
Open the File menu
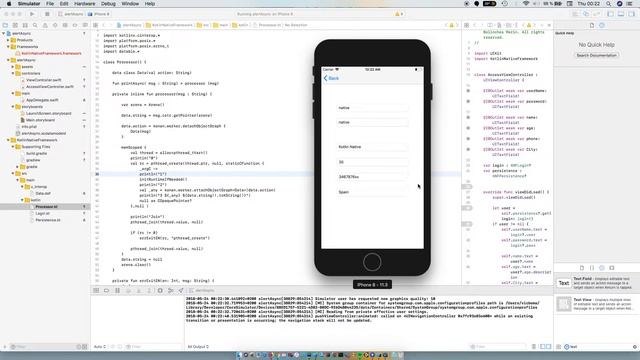pos(50,4)
